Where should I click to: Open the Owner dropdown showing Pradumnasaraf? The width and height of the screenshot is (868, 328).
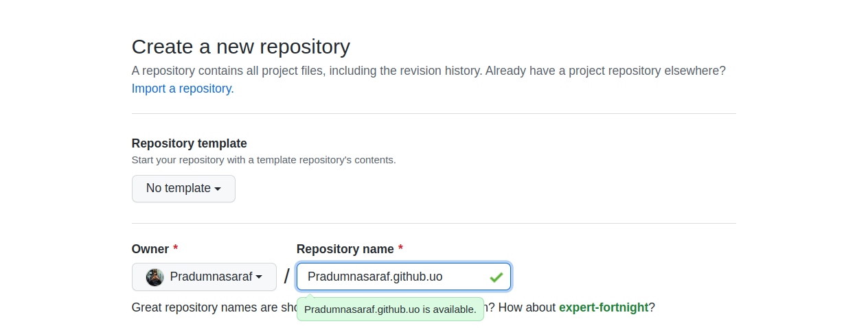(204, 277)
